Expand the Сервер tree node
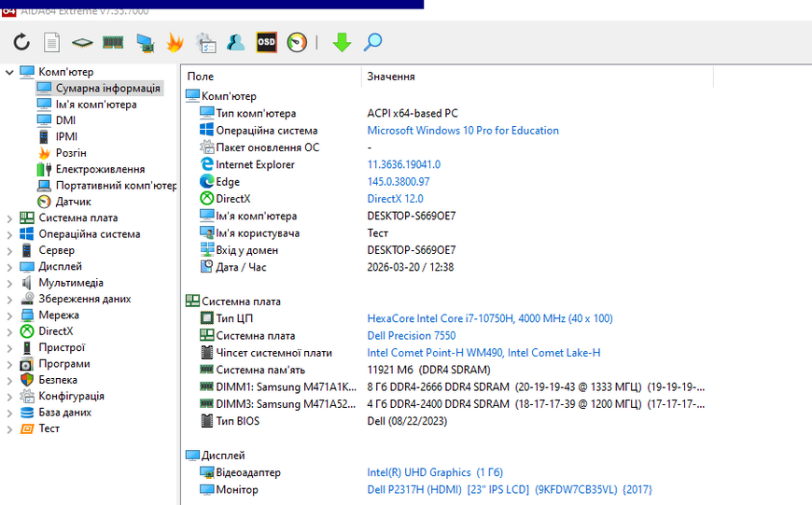 (9, 251)
